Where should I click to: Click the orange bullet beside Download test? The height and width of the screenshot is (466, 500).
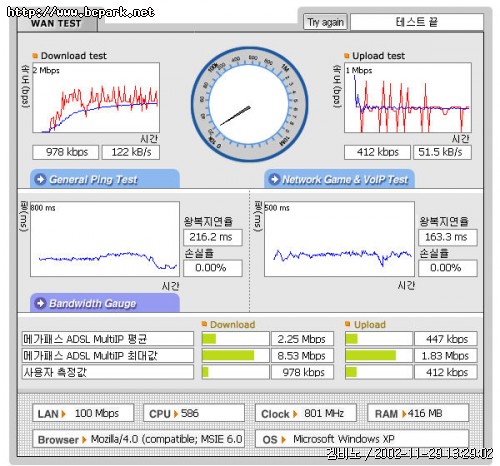point(35,56)
